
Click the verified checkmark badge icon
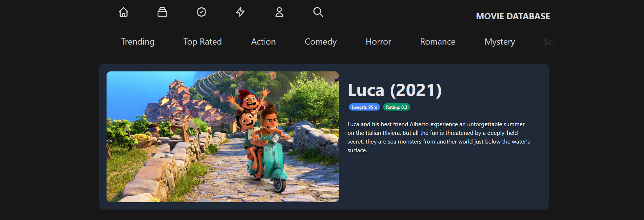click(201, 12)
